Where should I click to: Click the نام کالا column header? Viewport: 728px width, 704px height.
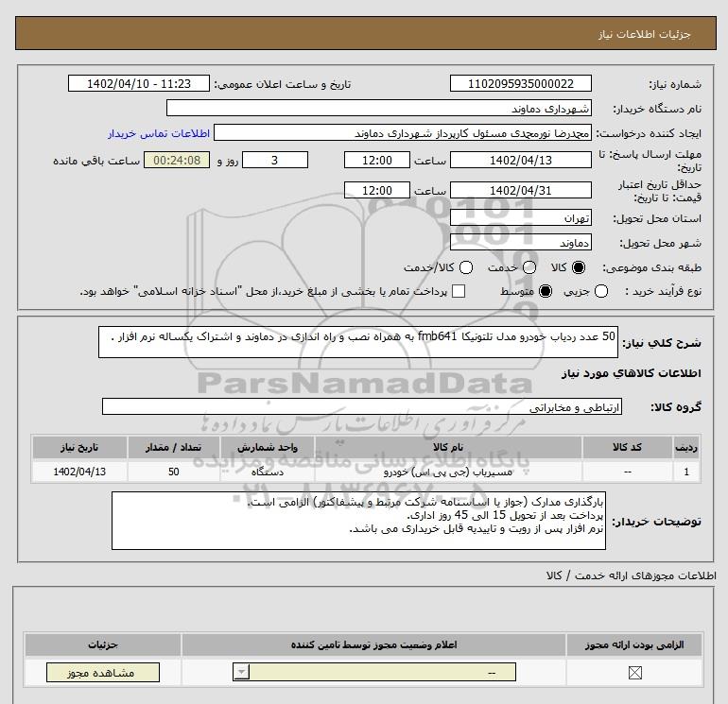(448, 447)
